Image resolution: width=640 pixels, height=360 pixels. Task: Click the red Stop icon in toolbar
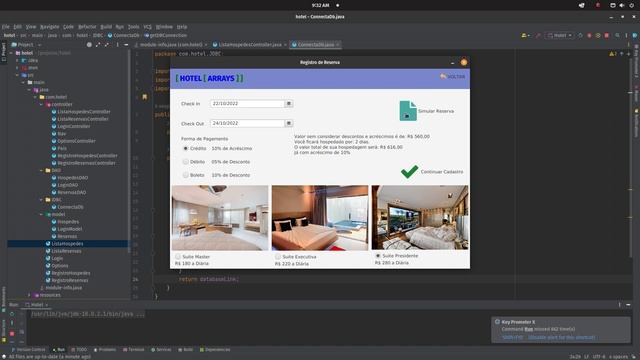(607, 36)
